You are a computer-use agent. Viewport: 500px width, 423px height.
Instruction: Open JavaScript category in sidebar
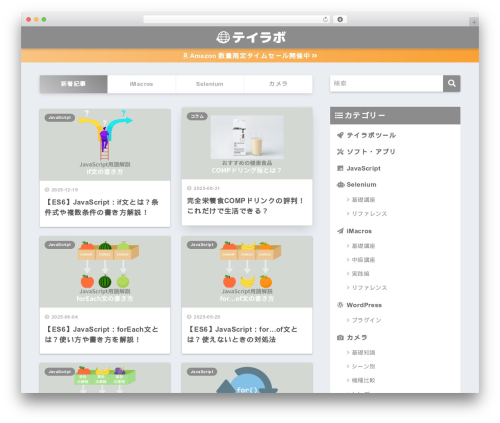pyautogui.click(x=363, y=168)
